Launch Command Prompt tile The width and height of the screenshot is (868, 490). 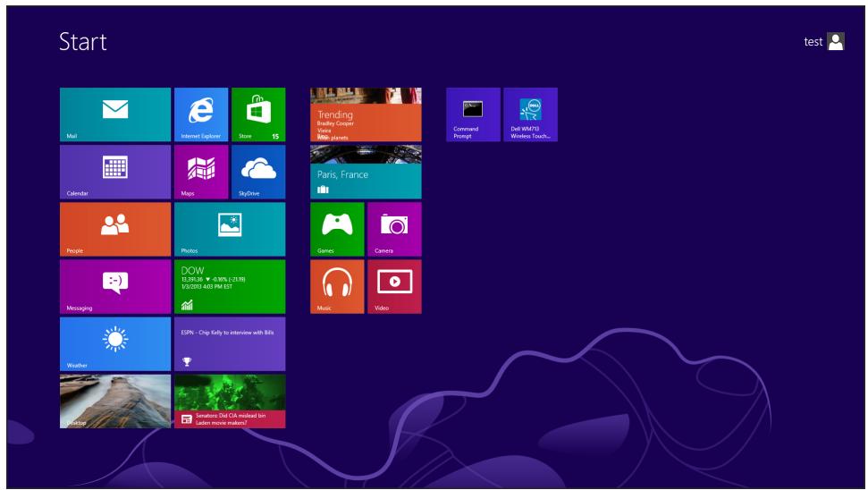[x=473, y=114]
